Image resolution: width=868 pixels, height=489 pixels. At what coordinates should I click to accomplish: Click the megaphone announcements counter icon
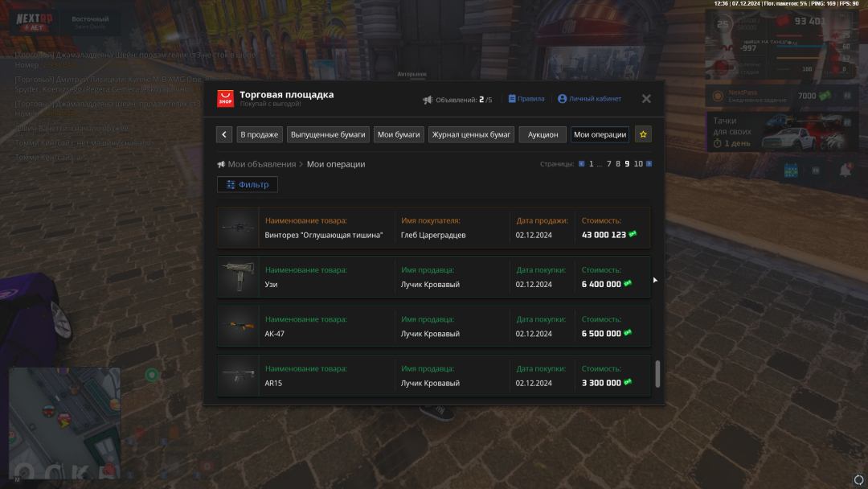coord(428,100)
